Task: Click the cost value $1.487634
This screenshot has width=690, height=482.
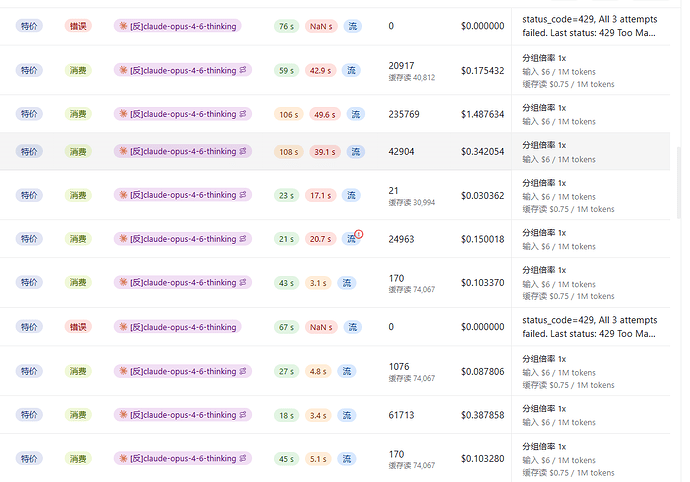Action: 483,114
